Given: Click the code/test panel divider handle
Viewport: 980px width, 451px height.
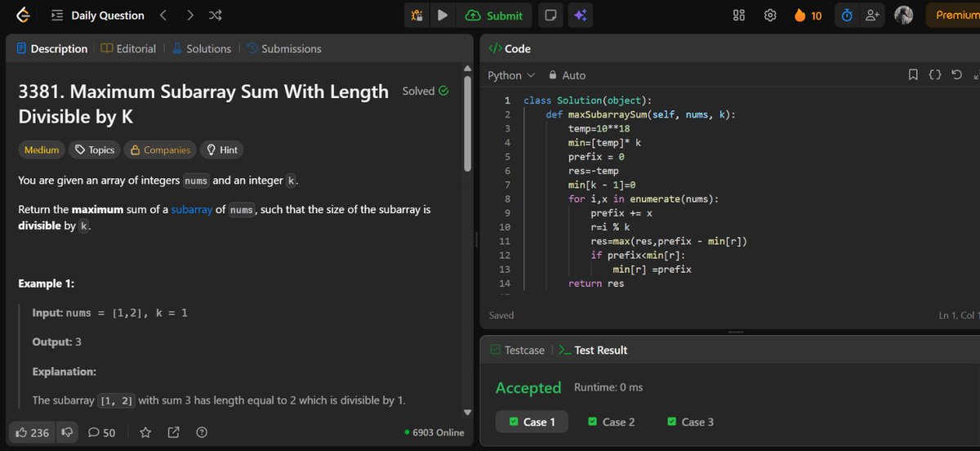Looking at the screenshot, I should 736,332.
